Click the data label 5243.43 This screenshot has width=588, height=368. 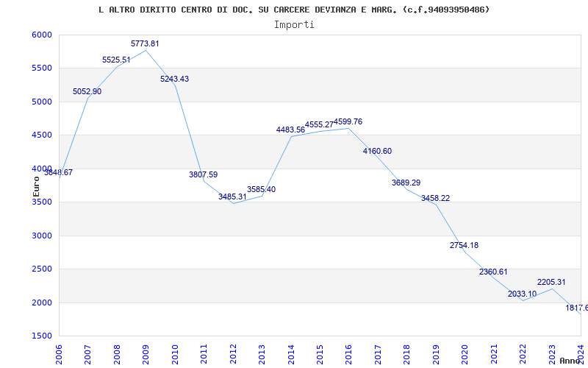tap(174, 79)
